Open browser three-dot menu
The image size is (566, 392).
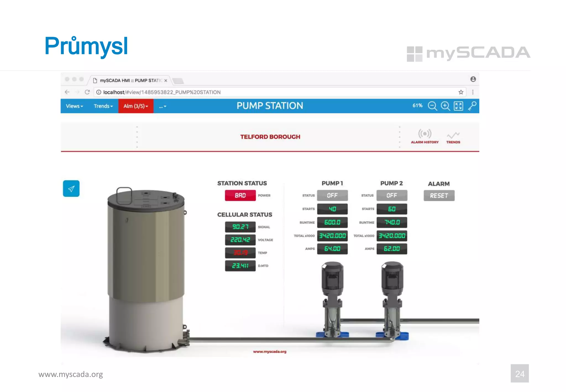(x=473, y=92)
